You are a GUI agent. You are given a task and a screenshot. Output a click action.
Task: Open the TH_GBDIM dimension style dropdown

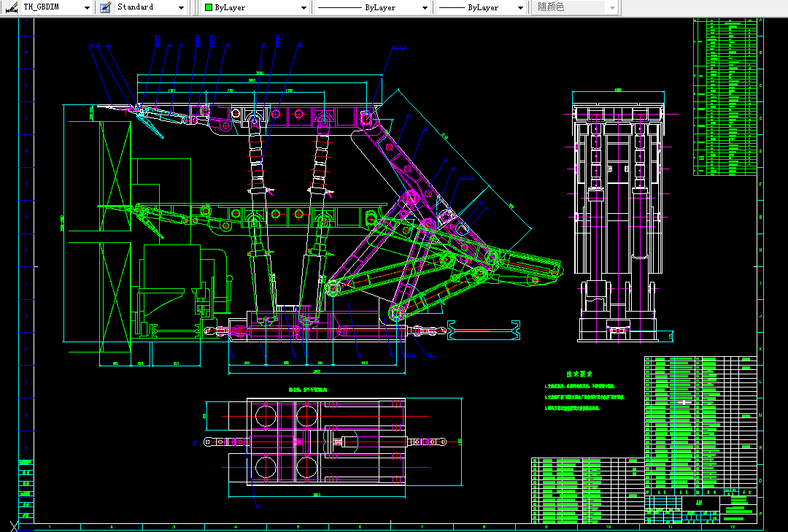56,7
